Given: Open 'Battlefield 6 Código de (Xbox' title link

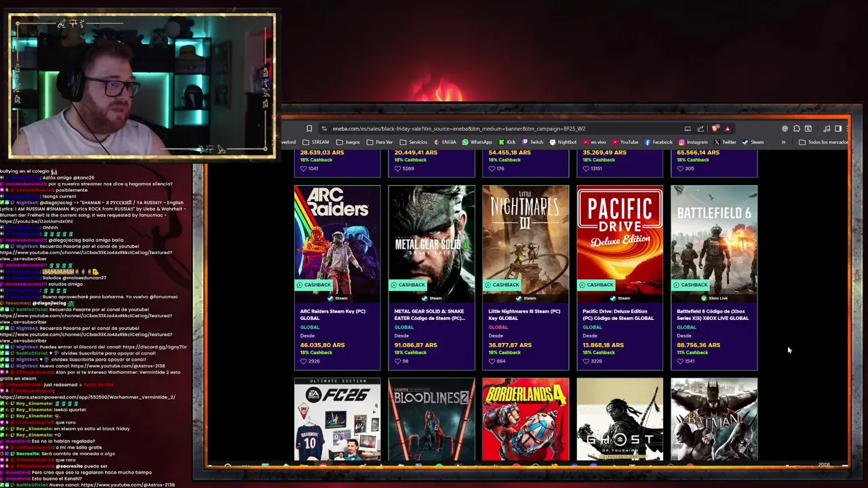Looking at the screenshot, I should tap(713, 314).
